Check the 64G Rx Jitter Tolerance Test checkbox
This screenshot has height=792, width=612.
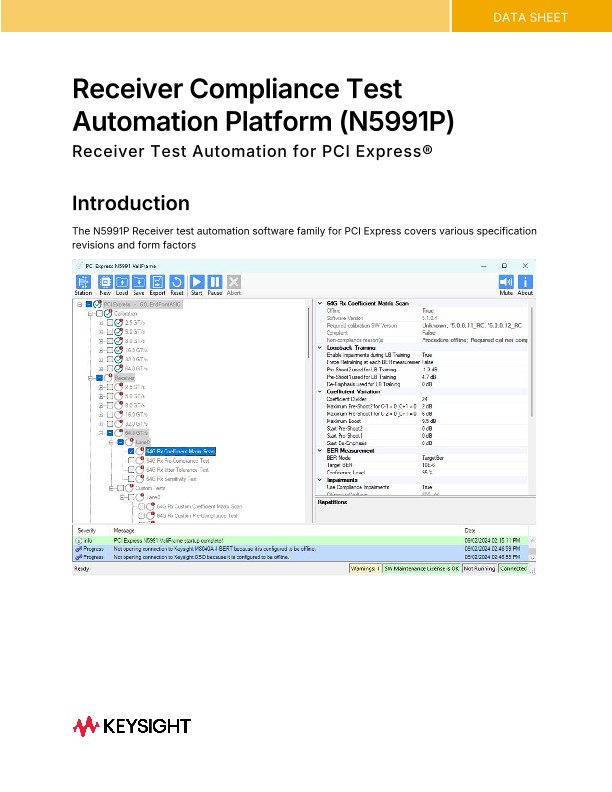pyautogui.click(x=131, y=470)
